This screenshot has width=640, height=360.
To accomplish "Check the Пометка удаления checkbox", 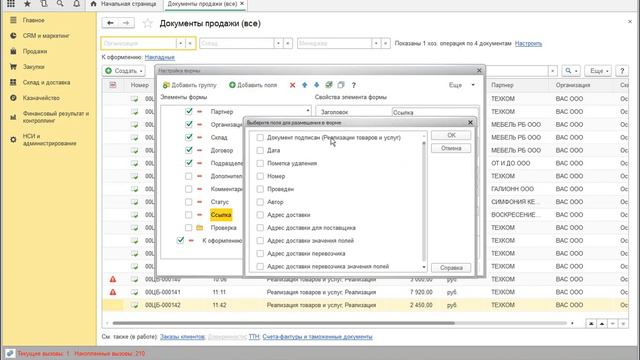I will (x=260, y=163).
